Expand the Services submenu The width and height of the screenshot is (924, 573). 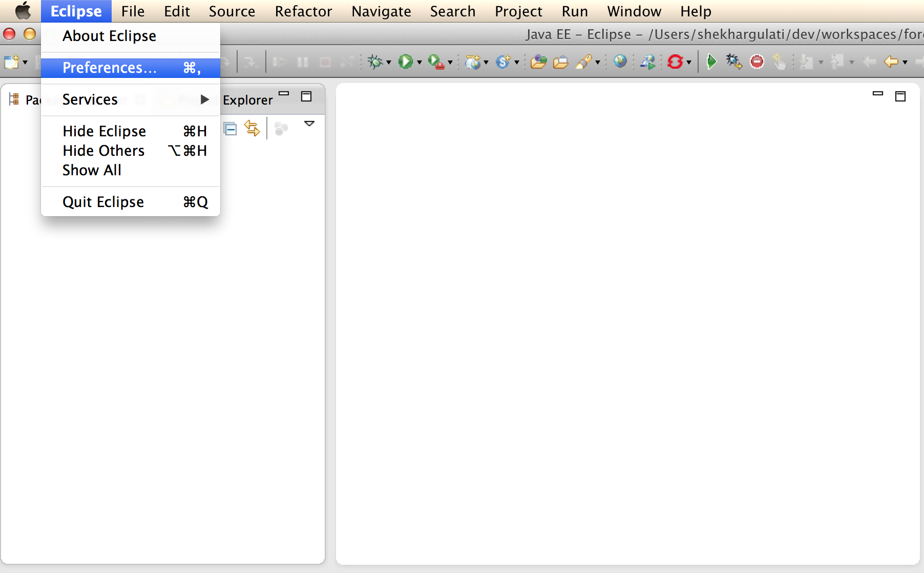coord(131,99)
